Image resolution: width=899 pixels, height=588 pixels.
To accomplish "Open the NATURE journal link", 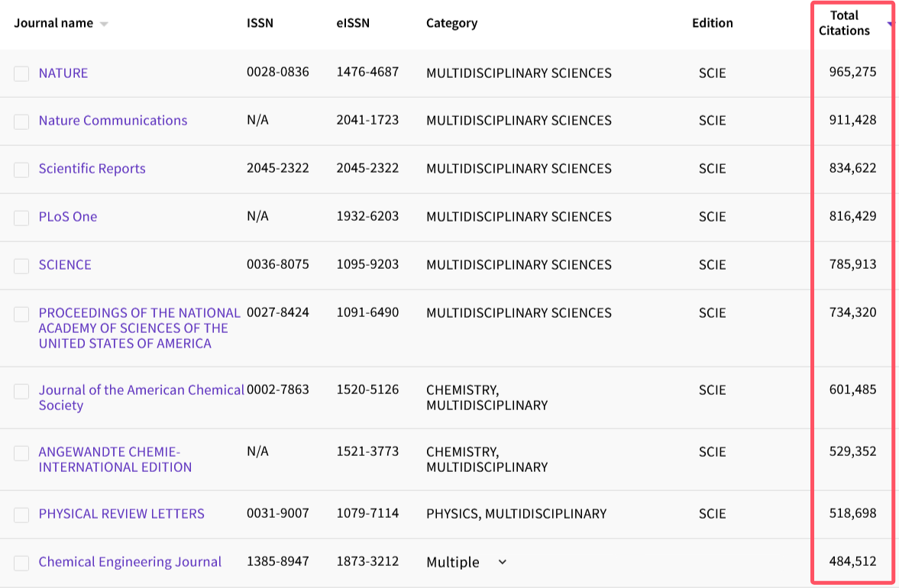I will (63, 73).
